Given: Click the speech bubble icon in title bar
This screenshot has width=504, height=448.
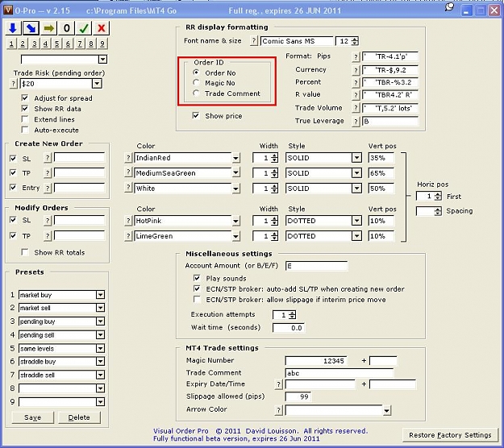Looking at the screenshot, I should click(x=449, y=6).
